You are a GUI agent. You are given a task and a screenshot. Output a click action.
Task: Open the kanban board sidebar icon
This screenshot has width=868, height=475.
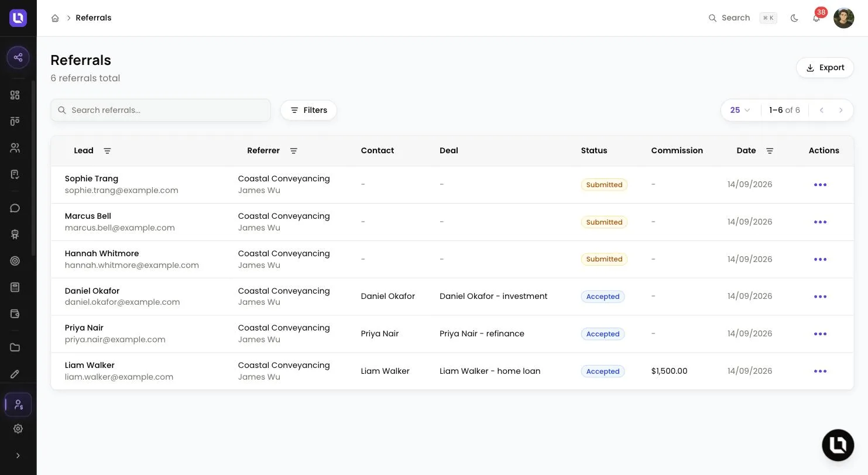point(15,121)
